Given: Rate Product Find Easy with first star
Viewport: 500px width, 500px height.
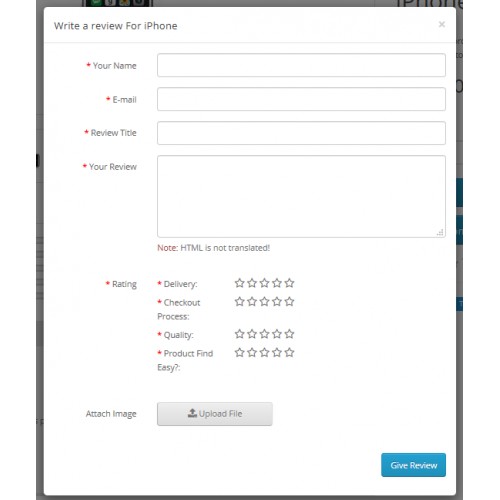Looking at the screenshot, I should (239, 352).
